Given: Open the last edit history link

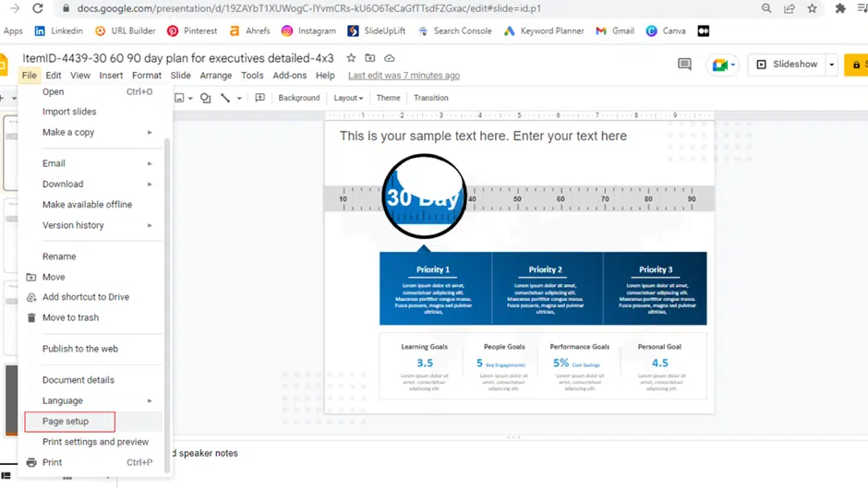Looking at the screenshot, I should (404, 76).
